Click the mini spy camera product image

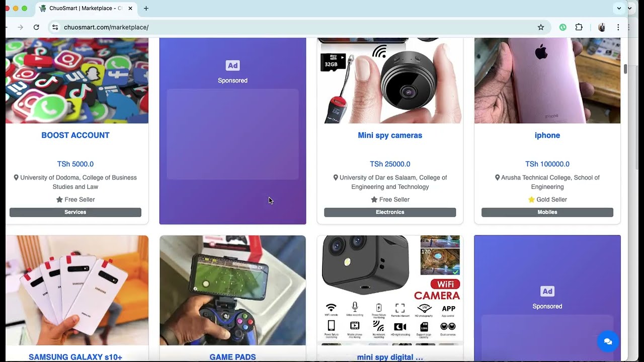pyautogui.click(x=390, y=80)
